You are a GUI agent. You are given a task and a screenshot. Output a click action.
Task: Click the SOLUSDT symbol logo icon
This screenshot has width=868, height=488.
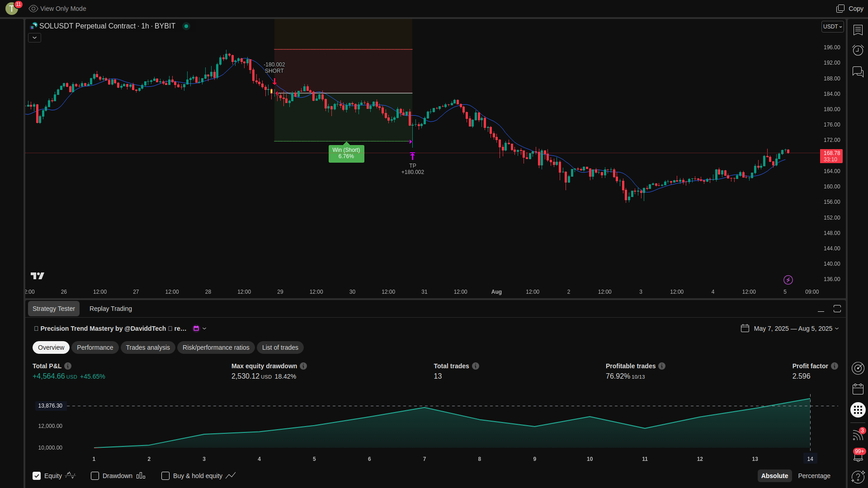[33, 26]
